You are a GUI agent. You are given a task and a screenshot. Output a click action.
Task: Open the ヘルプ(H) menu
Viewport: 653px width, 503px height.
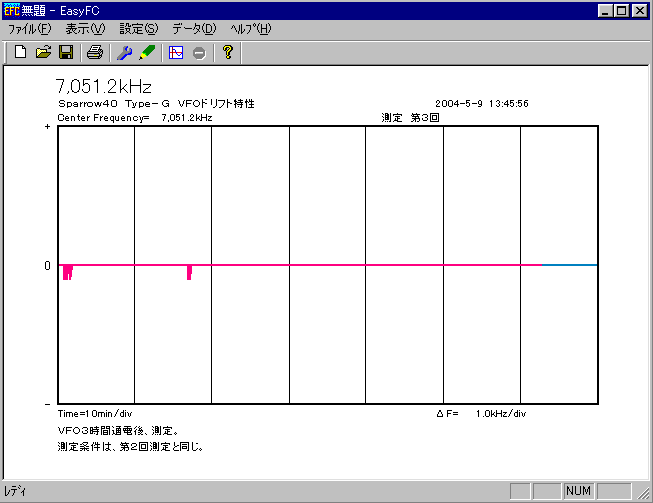click(251, 29)
